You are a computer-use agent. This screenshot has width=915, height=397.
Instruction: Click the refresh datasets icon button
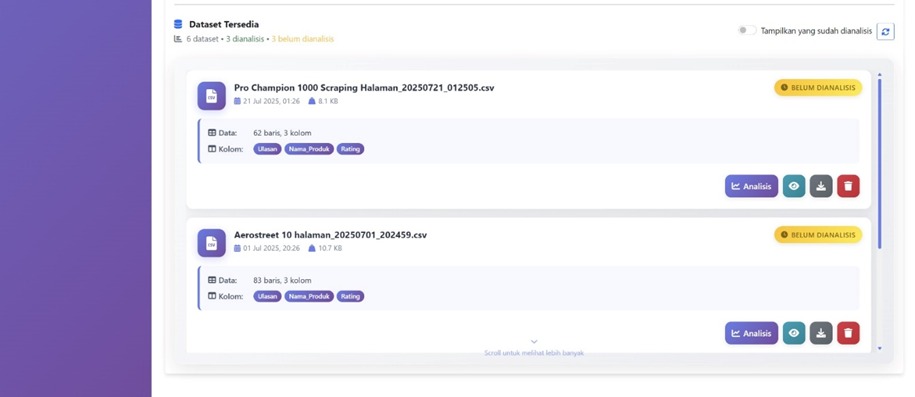pyautogui.click(x=885, y=31)
